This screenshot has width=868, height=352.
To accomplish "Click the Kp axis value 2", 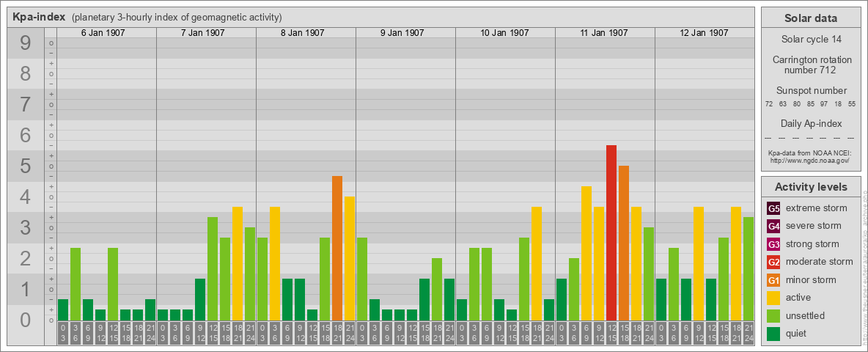I will tap(25, 258).
